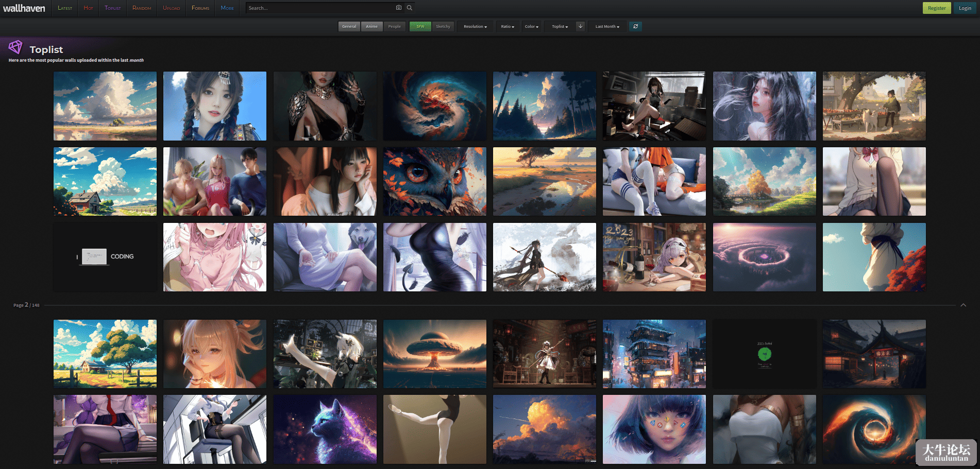This screenshot has width=980, height=469.
Task: Toggle the descending sort order arrow
Action: click(580, 26)
